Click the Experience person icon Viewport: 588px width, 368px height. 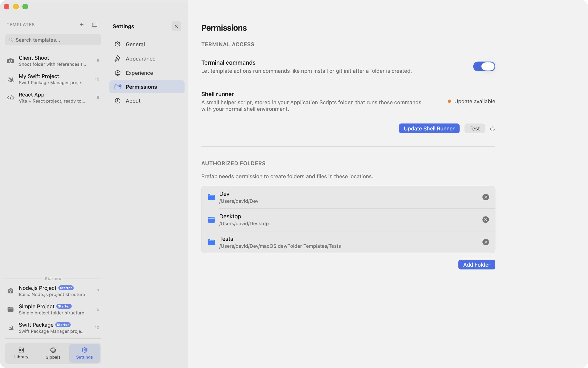118,73
